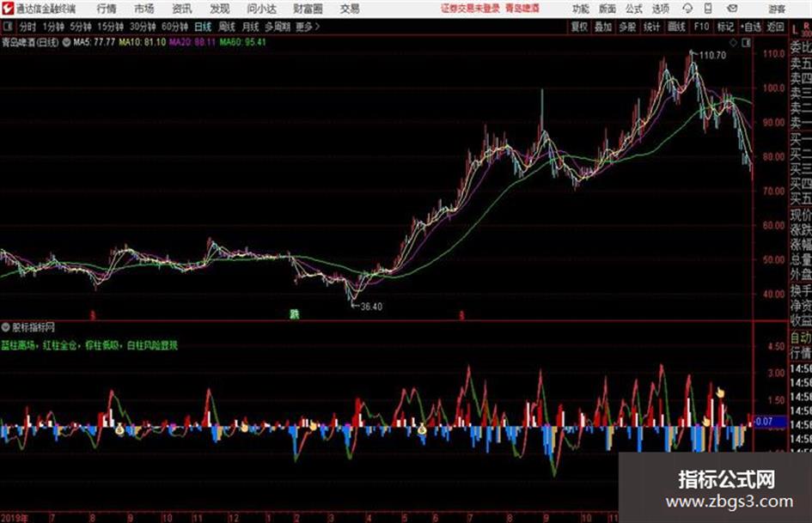
Task: Click the diamond icon above the chart
Action: pos(733,42)
